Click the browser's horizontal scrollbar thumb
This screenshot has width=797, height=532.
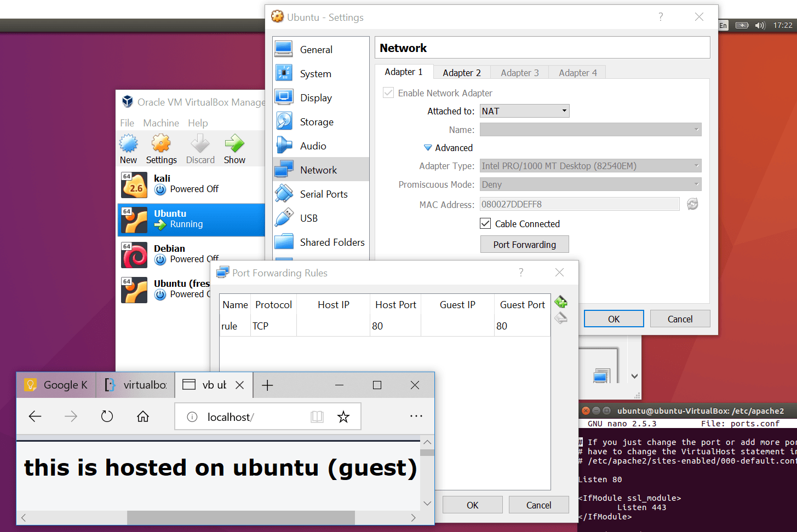click(240, 517)
